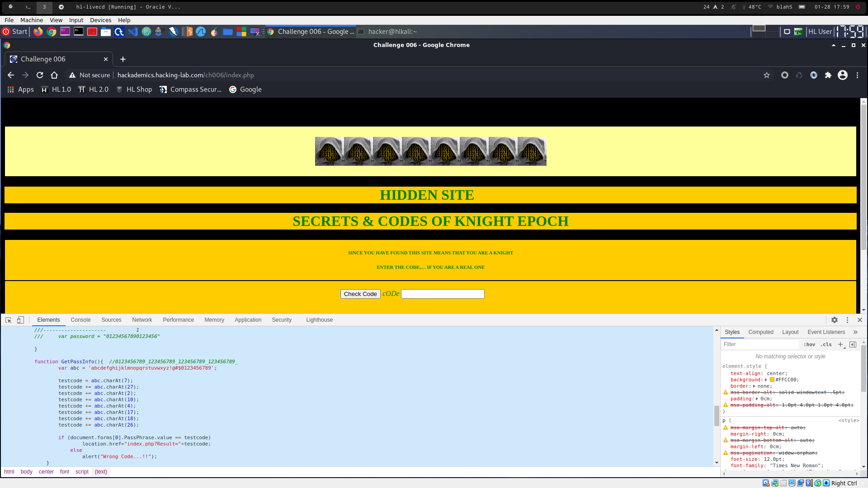
Task: Reload the page with the refresh icon
Action: 40,75
